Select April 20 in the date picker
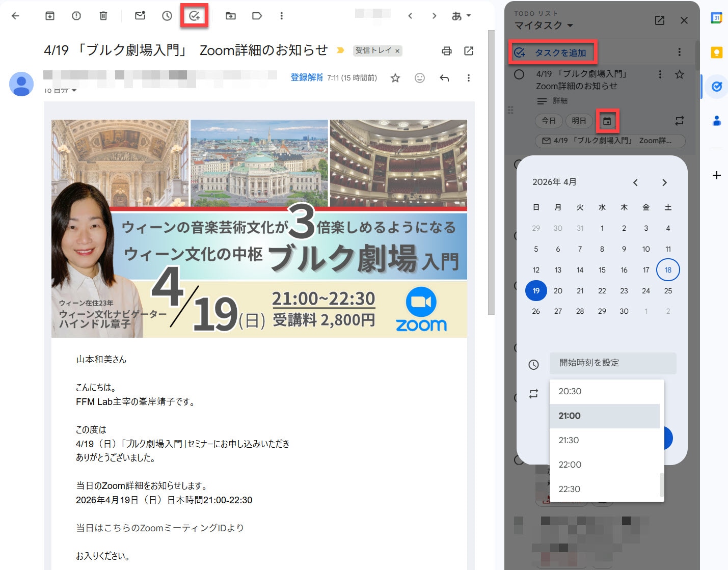 point(558,291)
